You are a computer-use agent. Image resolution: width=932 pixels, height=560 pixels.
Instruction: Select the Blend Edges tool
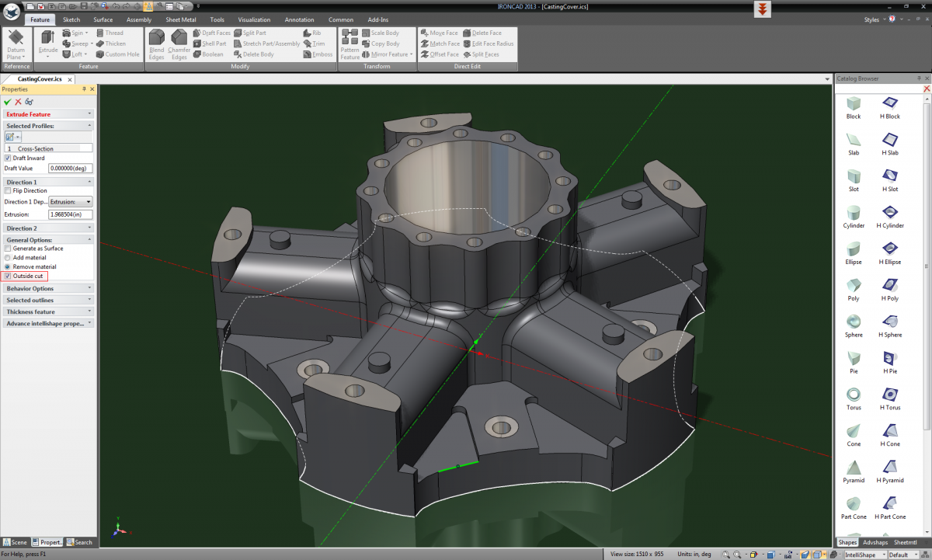[156, 39]
